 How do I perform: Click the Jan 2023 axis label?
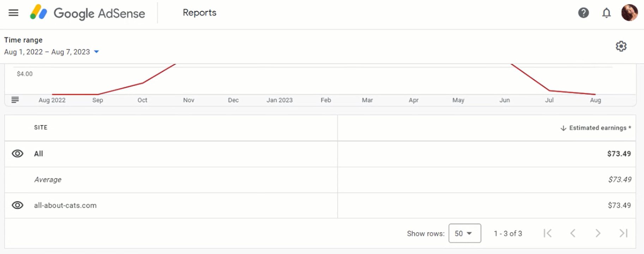(279, 100)
